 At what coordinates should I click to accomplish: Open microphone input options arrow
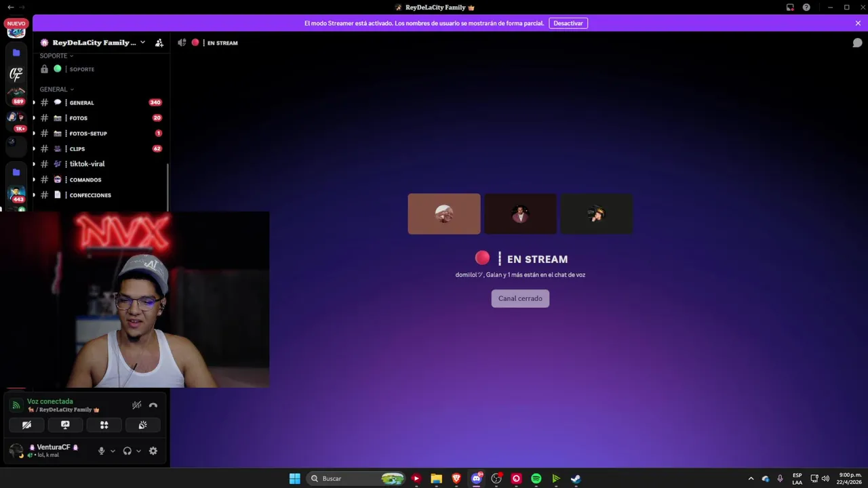pos(113,451)
